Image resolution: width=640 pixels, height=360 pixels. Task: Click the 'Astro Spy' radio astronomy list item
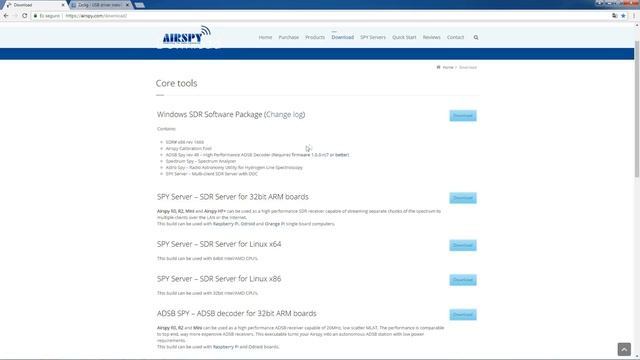click(234, 167)
